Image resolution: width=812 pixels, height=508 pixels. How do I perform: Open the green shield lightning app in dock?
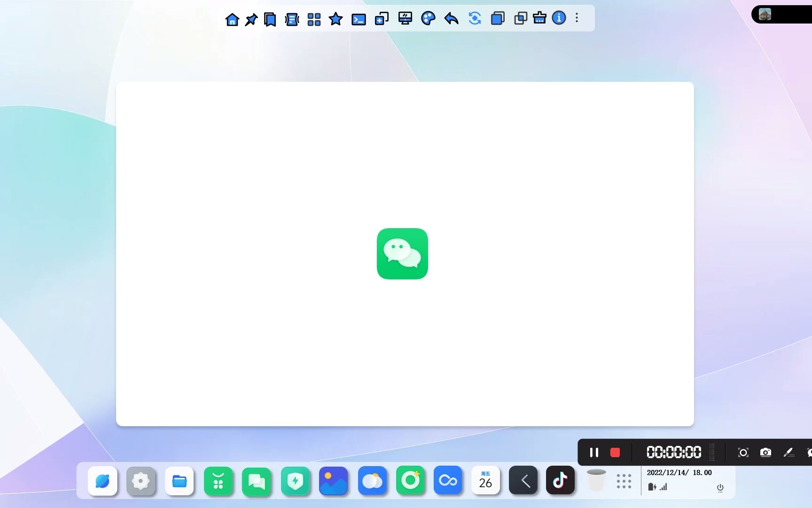coord(295,481)
